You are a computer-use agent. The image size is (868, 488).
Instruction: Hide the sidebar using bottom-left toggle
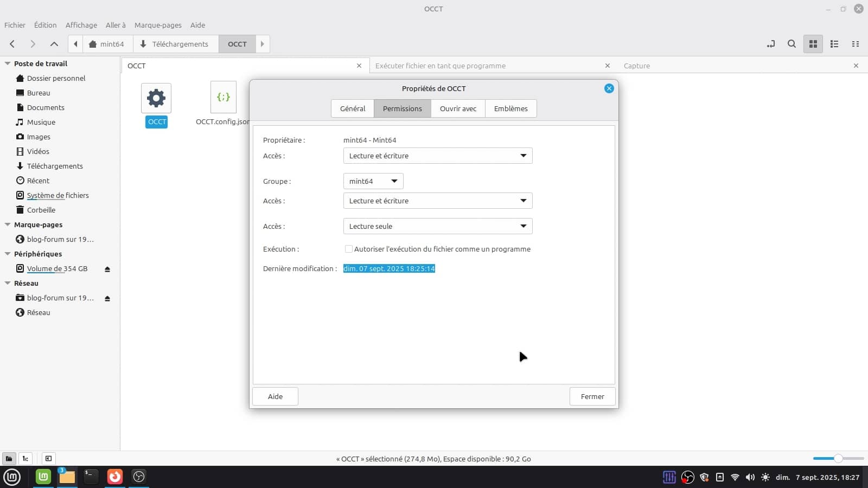tap(48, 459)
